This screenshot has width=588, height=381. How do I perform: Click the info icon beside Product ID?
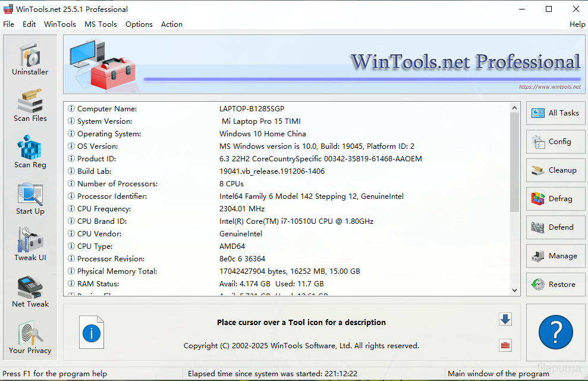click(71, 158)
